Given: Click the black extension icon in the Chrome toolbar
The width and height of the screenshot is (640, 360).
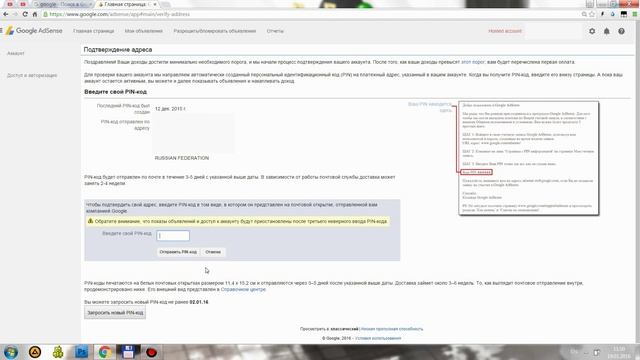Looking at the screenshot, I should tap(602, 14).
